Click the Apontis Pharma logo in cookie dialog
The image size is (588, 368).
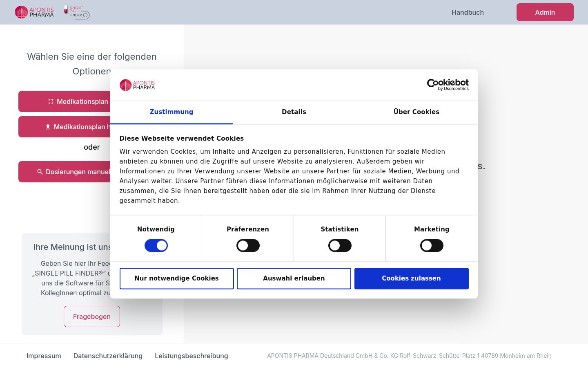click(x=137, y=85)
